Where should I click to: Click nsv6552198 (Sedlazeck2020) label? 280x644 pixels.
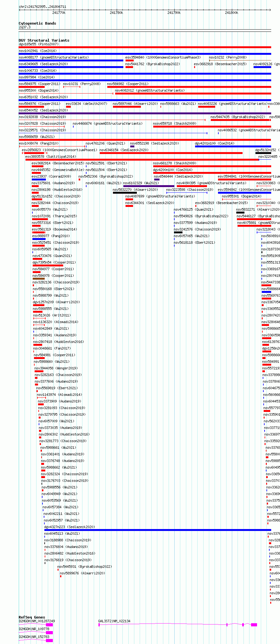[154, 143]
